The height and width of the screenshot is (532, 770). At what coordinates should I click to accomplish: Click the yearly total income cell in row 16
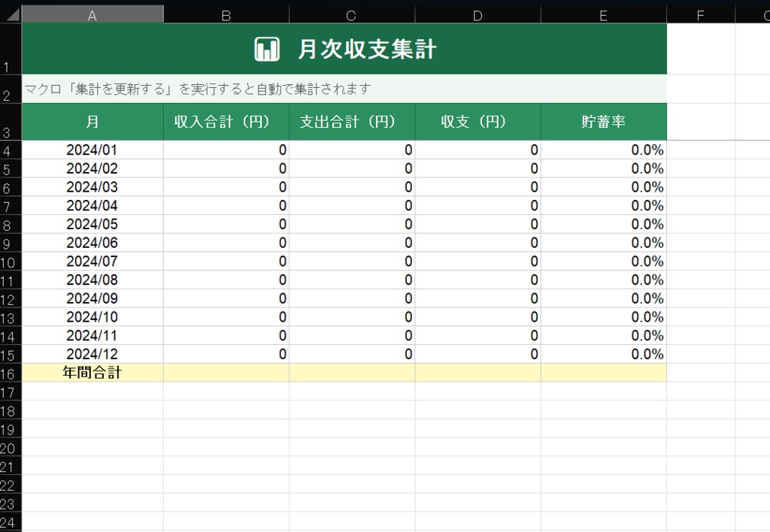[x=226, y=373]
